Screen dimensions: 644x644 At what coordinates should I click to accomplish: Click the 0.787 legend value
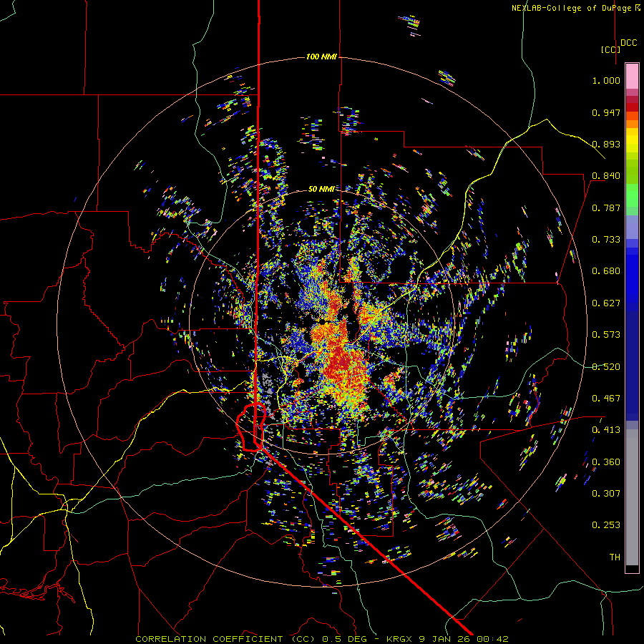tap(606, 208)
